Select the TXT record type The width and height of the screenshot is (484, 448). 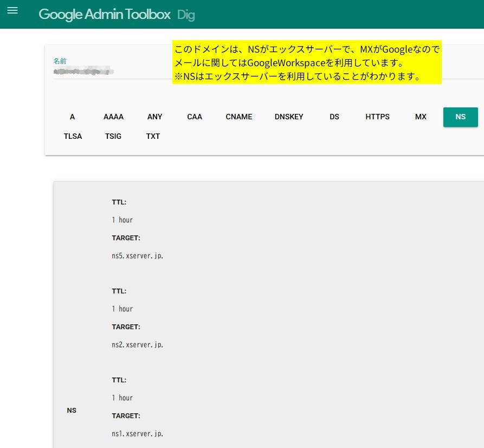pos(153,136)
